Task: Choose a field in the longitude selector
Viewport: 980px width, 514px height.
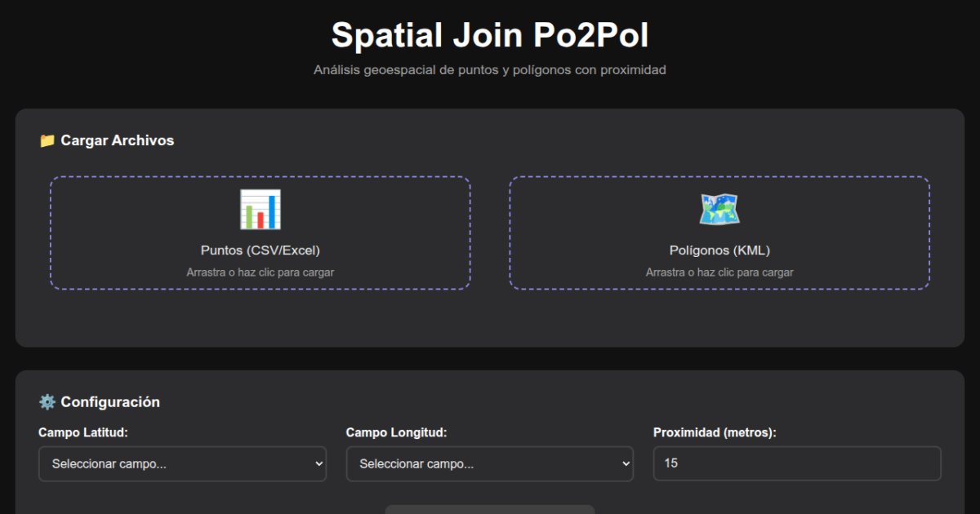Action: [489, 463]
